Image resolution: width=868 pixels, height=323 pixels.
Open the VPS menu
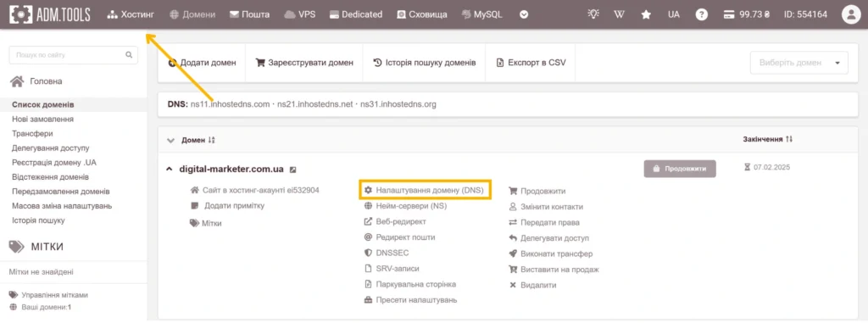click(300, 14)
